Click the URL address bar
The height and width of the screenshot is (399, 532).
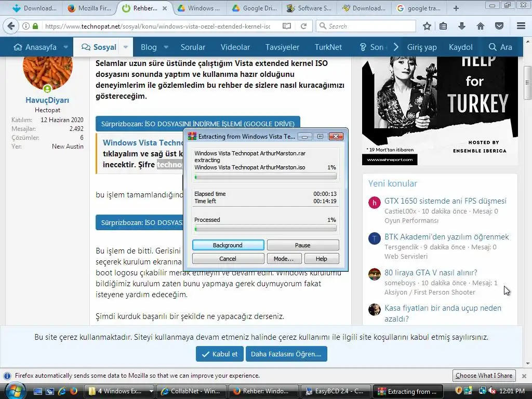(x=158, y=26)
